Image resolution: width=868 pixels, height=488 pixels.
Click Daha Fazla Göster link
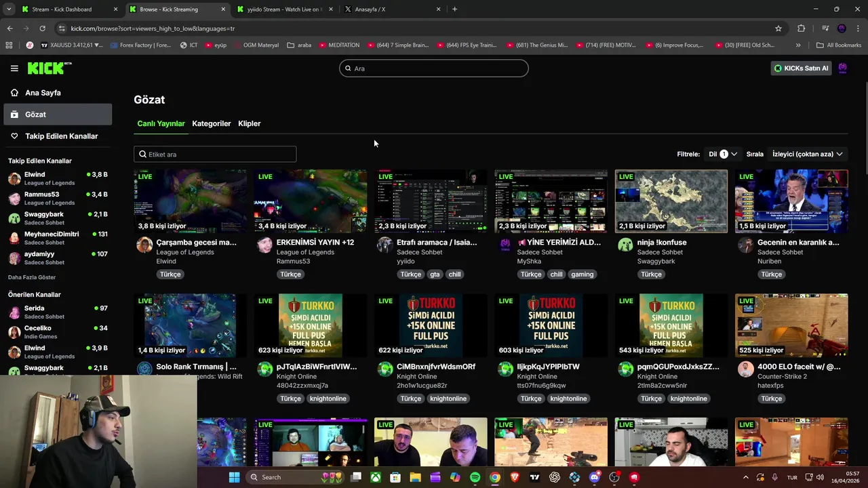(32, 277)
